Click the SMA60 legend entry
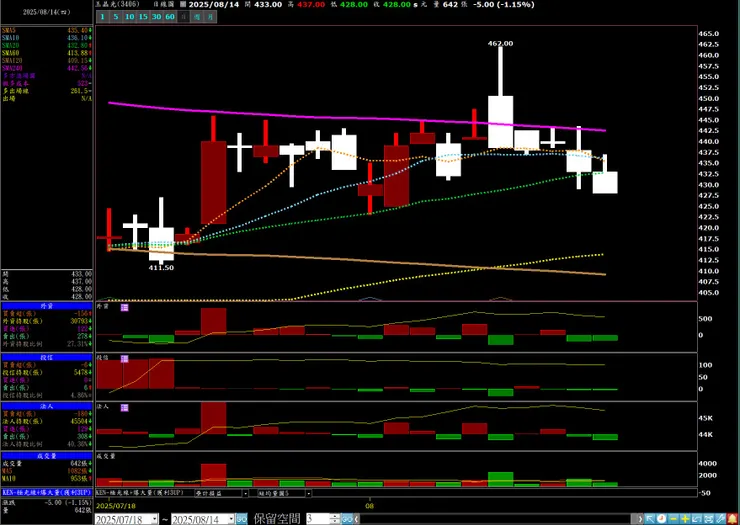Screen dimensions: 740x525 click(47, 53)
